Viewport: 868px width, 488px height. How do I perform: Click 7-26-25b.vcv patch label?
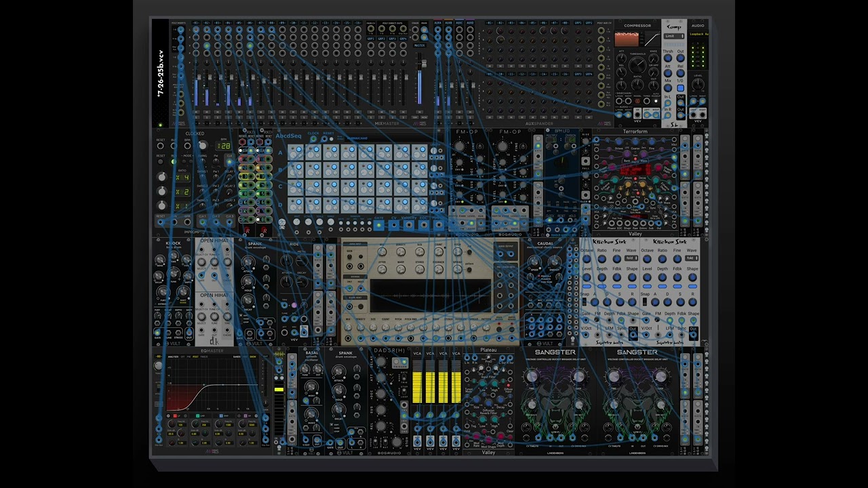(161, 74)
